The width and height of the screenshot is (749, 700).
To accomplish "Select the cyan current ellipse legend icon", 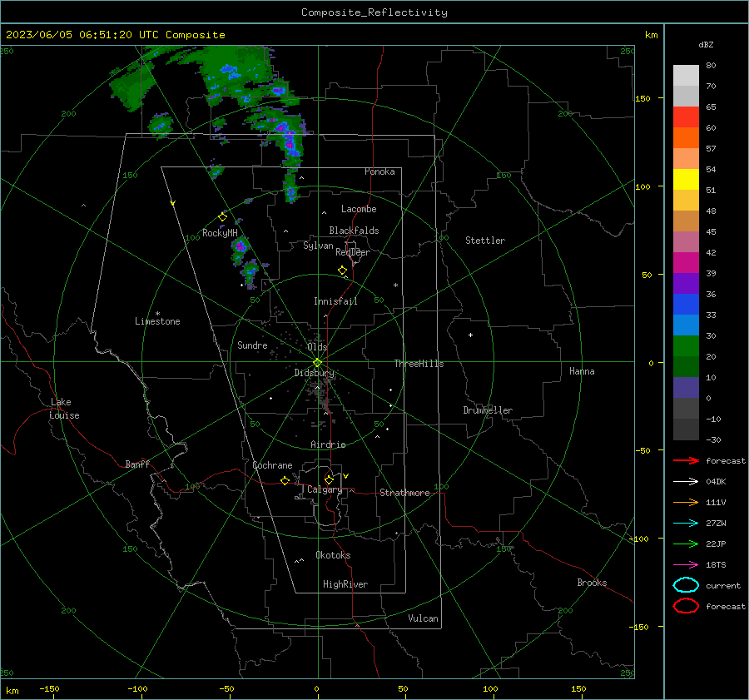I will click(x=686, y=585).
